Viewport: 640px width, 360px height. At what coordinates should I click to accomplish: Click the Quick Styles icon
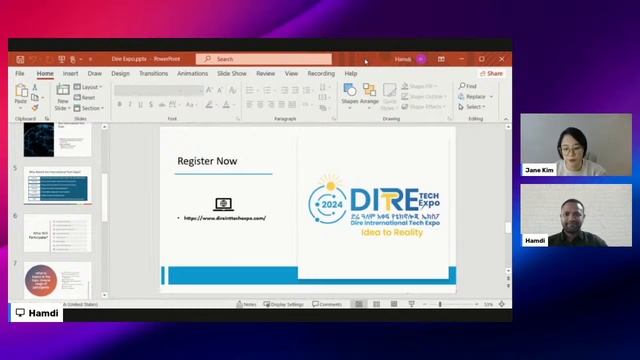[x=389, y=90]
